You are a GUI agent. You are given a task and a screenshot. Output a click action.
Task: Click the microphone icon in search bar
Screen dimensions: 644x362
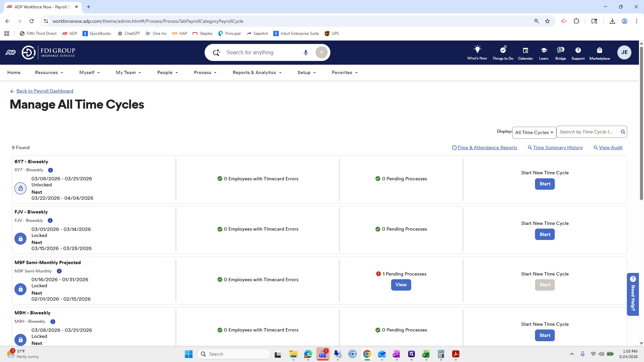point(306,53)
